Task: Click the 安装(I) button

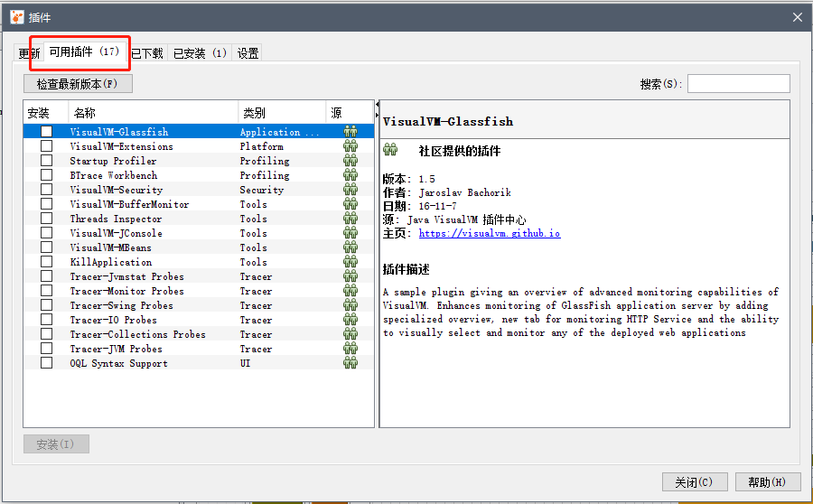Action: 56,443
